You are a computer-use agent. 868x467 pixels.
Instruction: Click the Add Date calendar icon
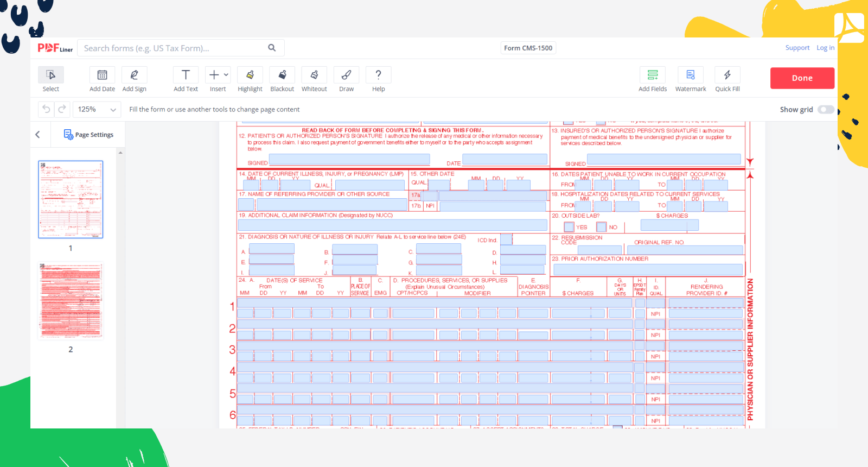point(102,75)
